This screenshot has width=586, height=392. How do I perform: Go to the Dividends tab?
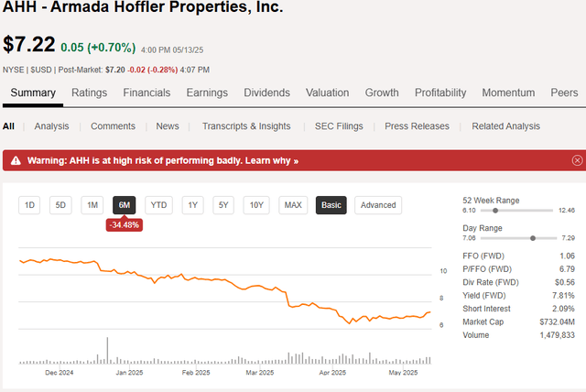[x=266, y=93]
